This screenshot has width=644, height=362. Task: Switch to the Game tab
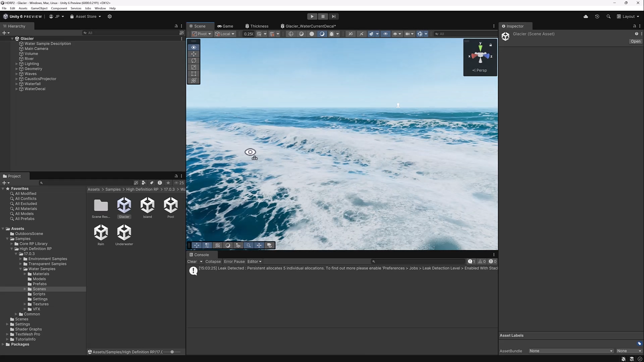(225, 26)
